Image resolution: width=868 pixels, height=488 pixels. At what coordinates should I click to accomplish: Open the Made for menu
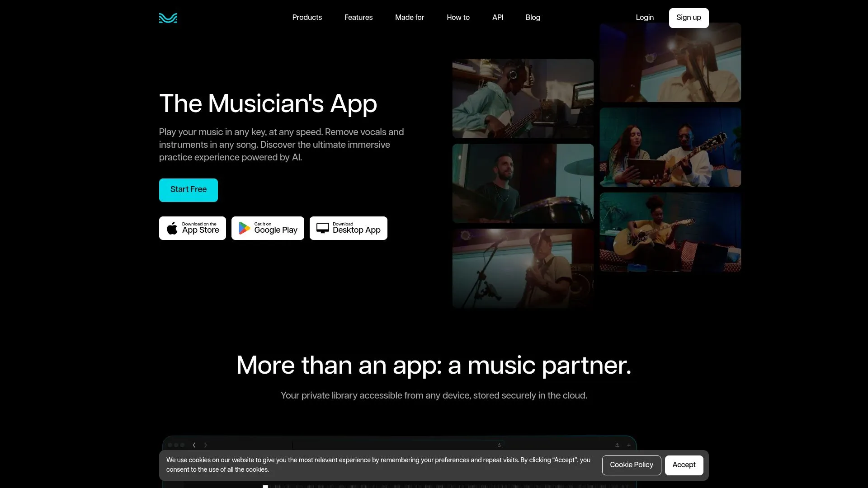(x=410, y=18)
